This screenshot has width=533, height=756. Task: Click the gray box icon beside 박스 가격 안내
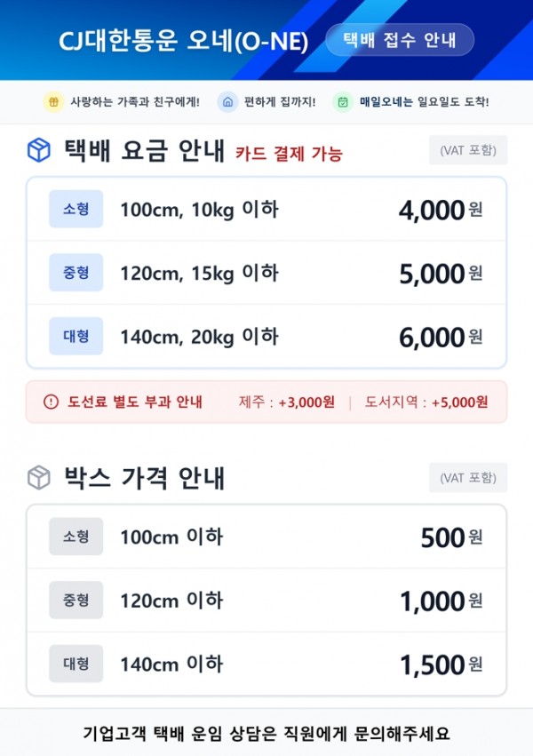[39, 478]
